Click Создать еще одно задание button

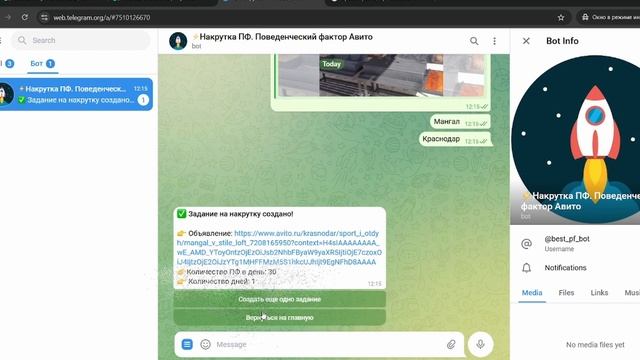point(280,299)
